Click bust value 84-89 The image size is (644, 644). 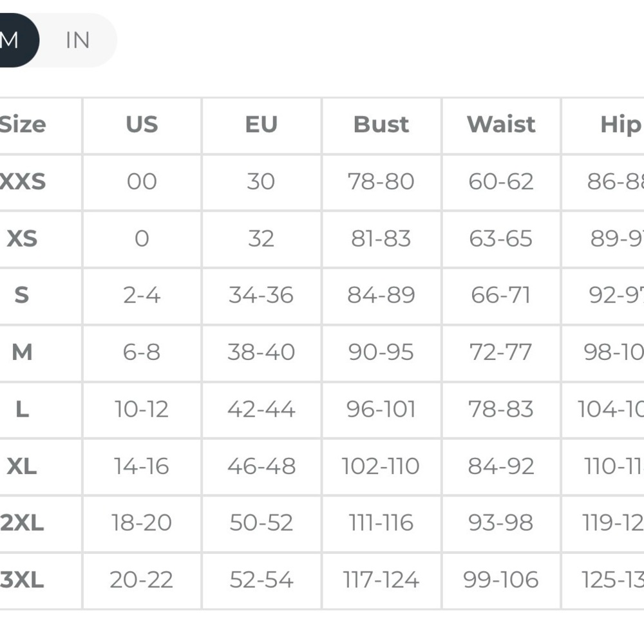click(x=381, y=296)
